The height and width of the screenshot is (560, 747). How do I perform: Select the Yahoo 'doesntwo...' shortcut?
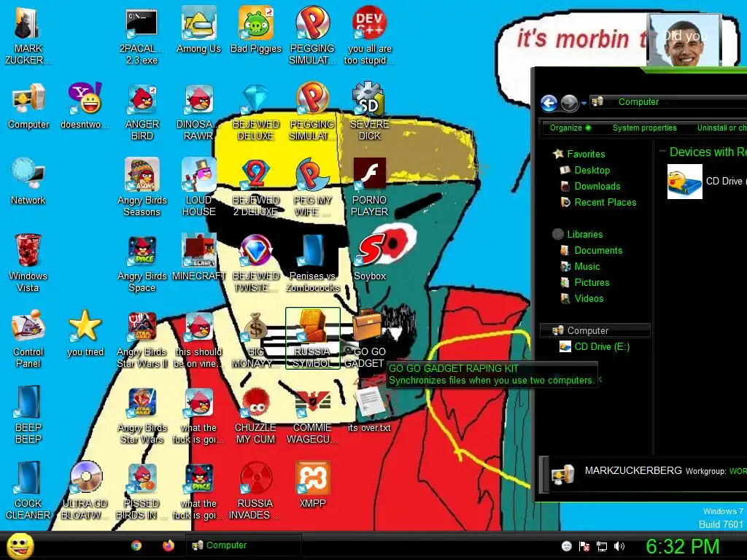[85, 106]
